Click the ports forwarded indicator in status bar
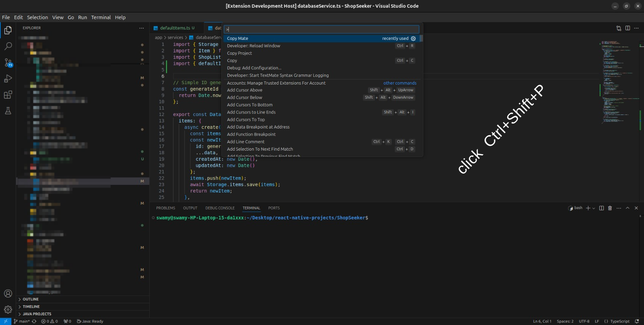The width and height of the screenshot is (644, 325). tap(67, 321)
